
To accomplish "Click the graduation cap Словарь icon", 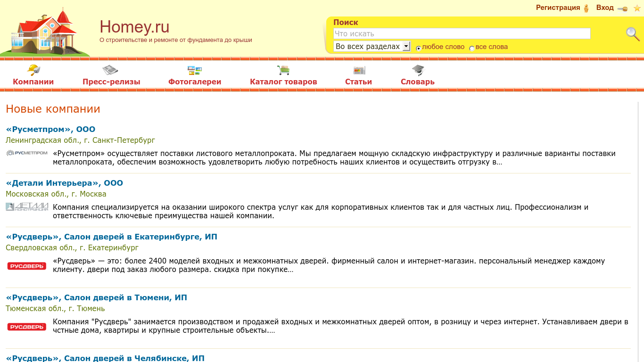I will coord(418,70).
